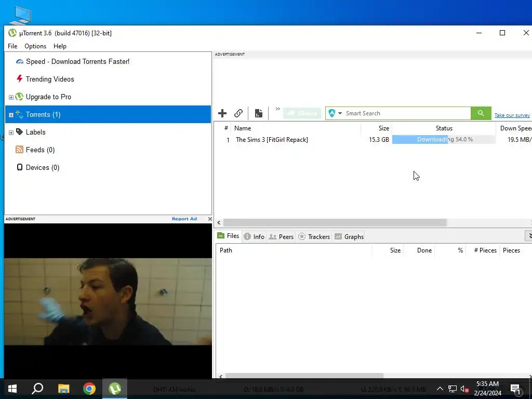
Task: Sort files by % column header
Action: pos(450,250)
